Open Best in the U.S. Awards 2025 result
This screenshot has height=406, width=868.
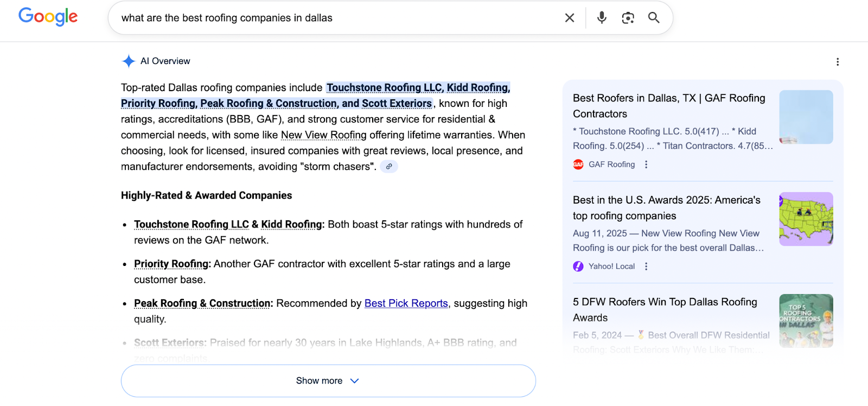tap(667, 208)
